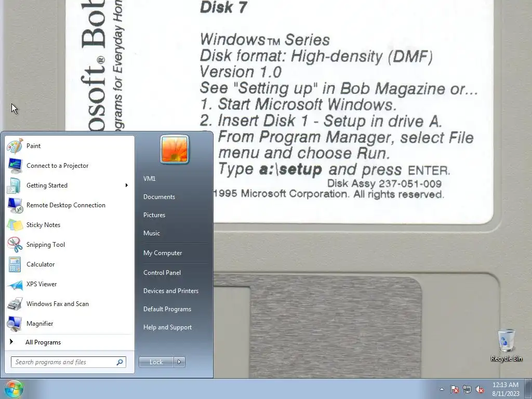The width and height of the screenshot is (532, 399).
Task: Click the network status tray icon
Action: [467, 389]
